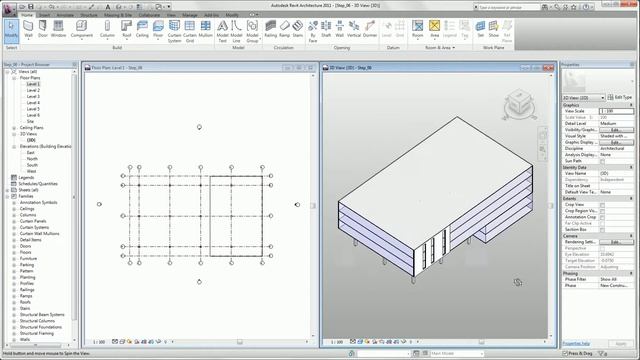
Task: Select the Shaft opening tool
Action: coord(326,30)
